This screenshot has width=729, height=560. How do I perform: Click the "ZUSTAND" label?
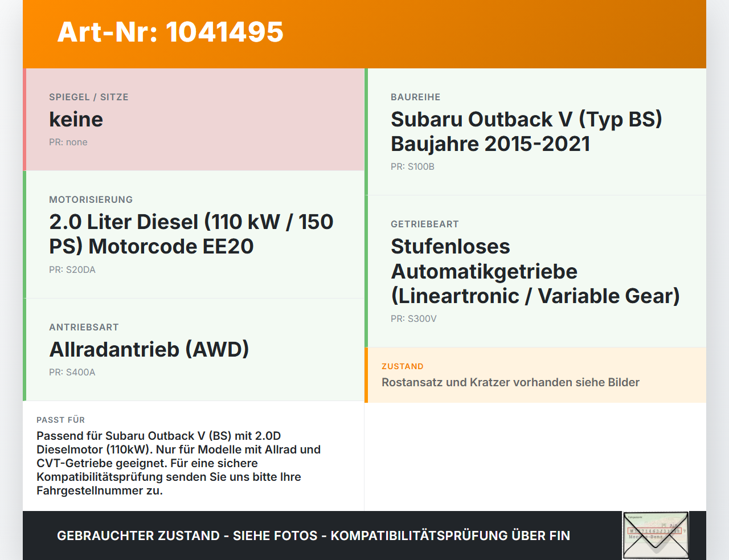[x=403, y=366]
